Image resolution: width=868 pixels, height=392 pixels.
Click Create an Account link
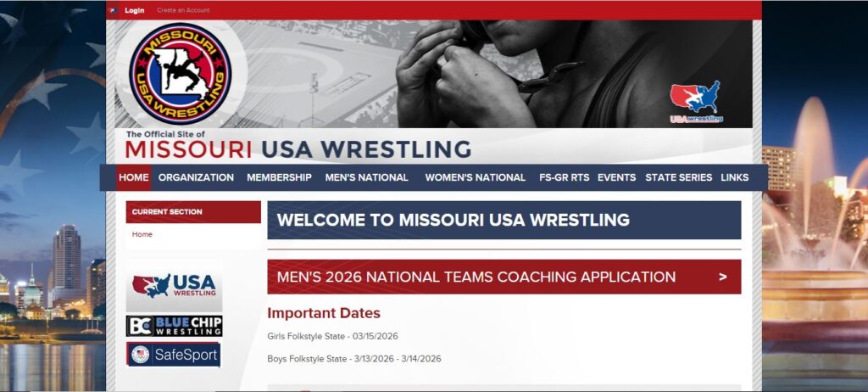[183, 10]
